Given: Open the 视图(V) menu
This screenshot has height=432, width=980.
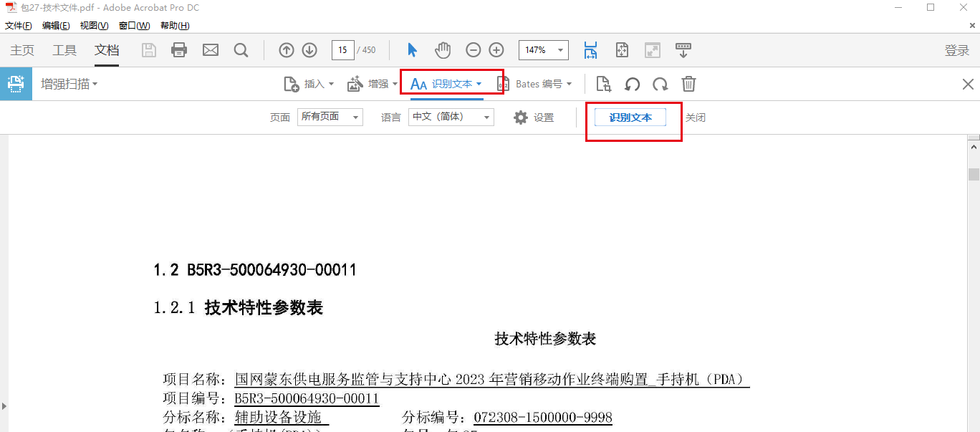Looking at the screenshot, I should 94,26.
